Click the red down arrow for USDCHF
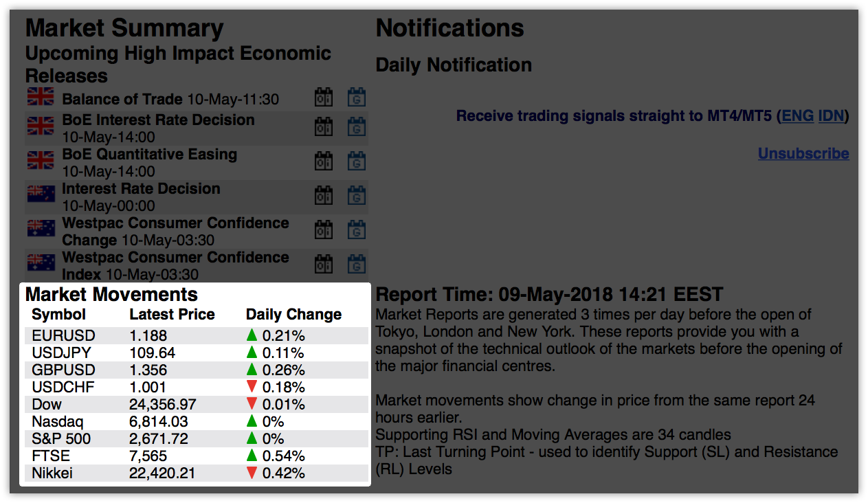This screenshot has height=503, width=868. pos(252,387)
